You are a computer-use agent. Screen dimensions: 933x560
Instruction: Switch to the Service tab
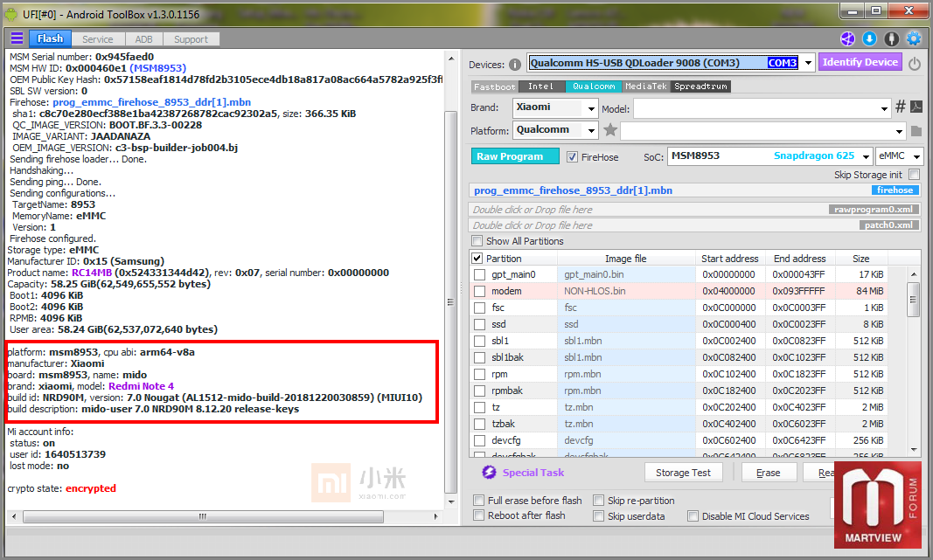[x=98, y=39]
